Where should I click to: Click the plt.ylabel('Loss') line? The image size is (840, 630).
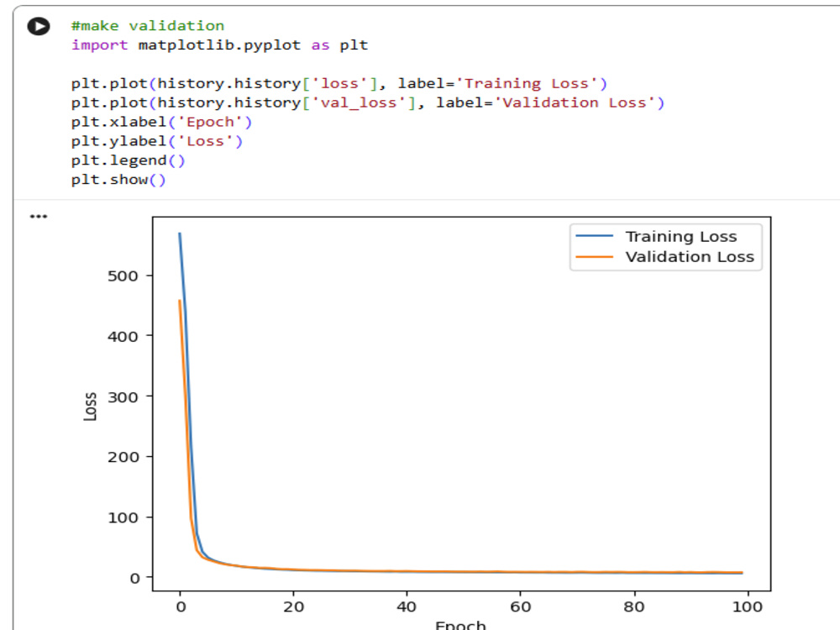(157, 141)
